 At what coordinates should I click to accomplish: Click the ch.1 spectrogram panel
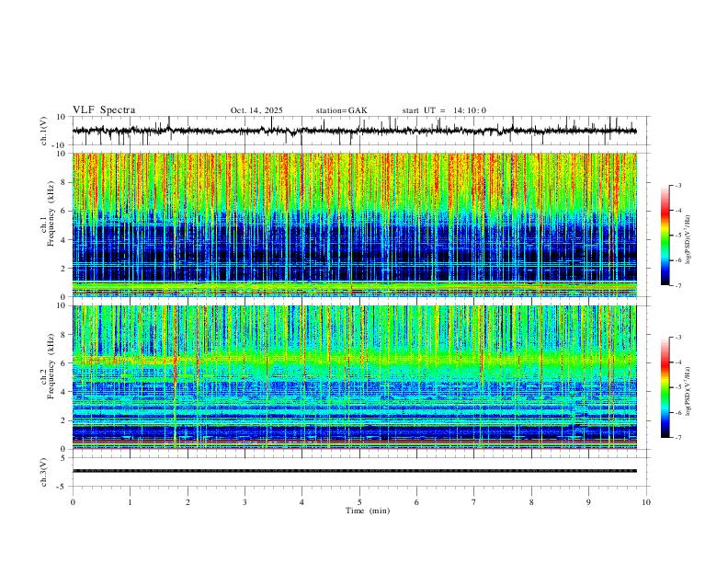pyautogui.click(x=355, y=224)
